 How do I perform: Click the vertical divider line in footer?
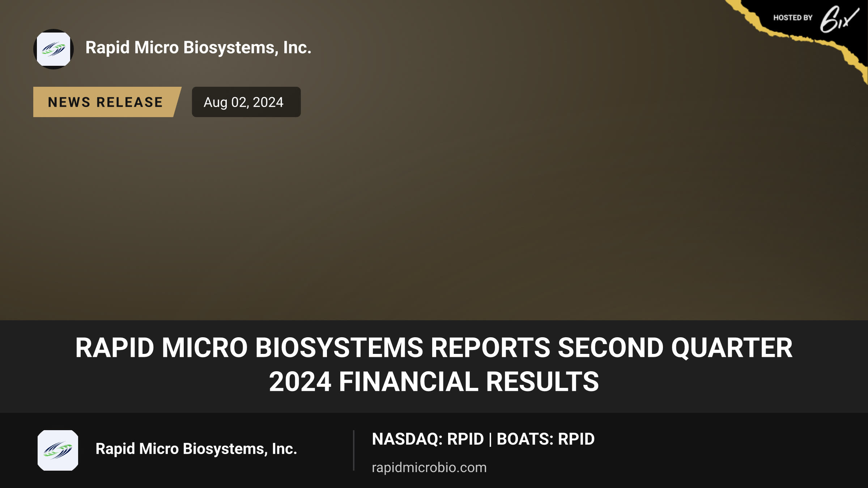[x=353, y=450]
